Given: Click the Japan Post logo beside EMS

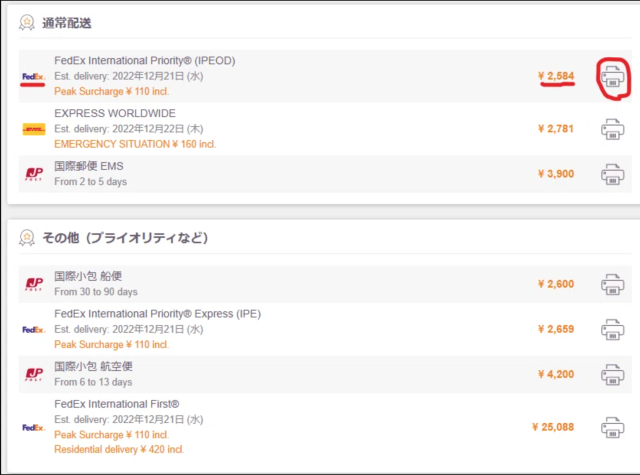Looking at the screenshot, I should pos(33,174).
